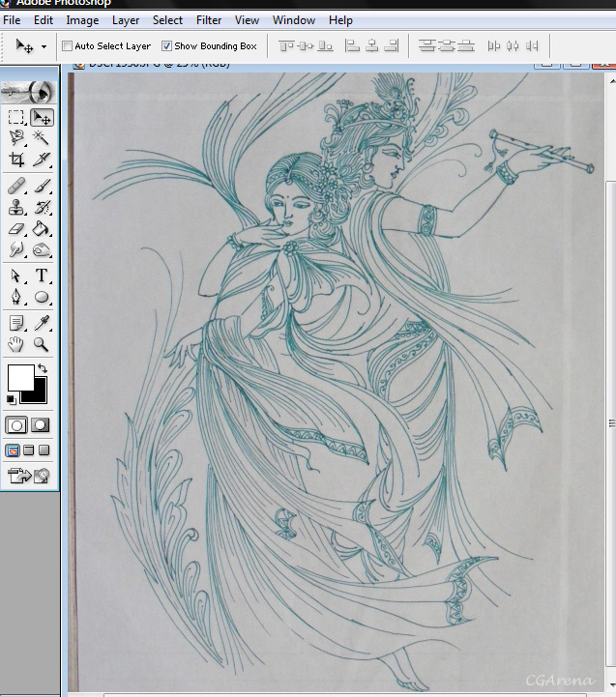Click Distribute Left Edges button
The width and height of the screenshot is (616, 697).
point(494,45)
